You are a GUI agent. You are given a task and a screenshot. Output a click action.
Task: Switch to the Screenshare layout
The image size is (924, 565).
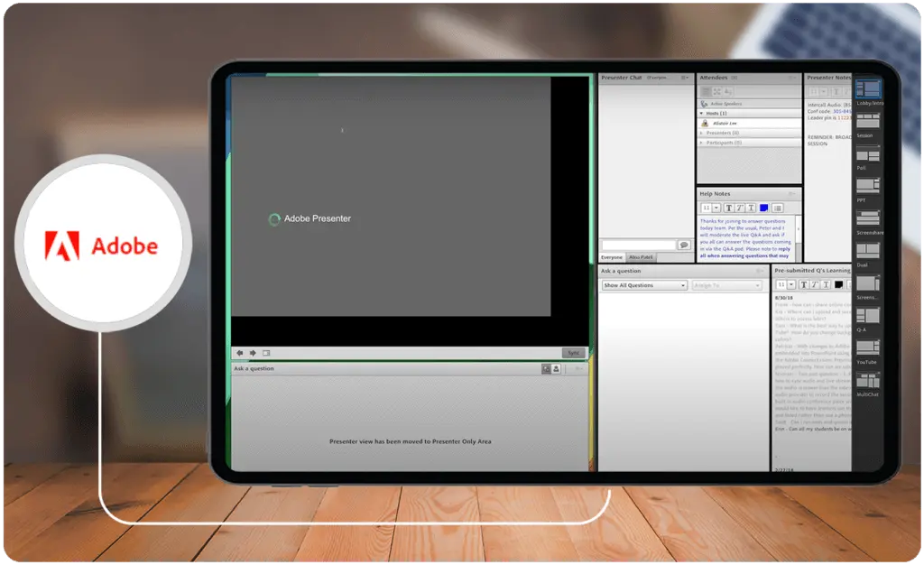coord(868,218)
